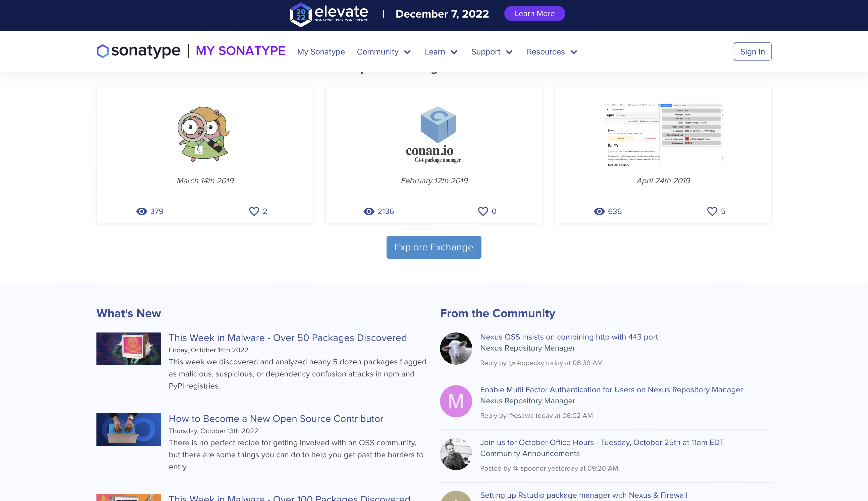This screenshot has width=868, height=501.
Task: Like the April 24th 2019 card heart
Action: 712,211
